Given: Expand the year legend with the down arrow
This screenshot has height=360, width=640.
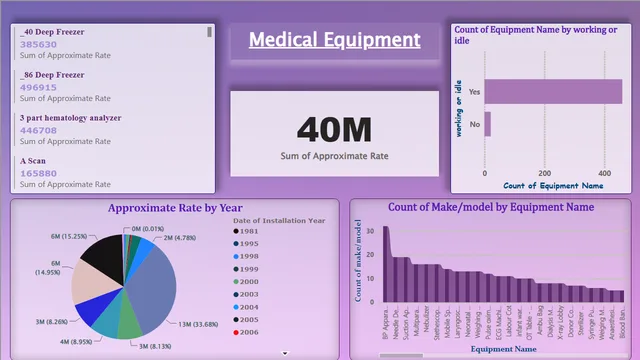Looking at the screenshot, I should coord(285,353).
